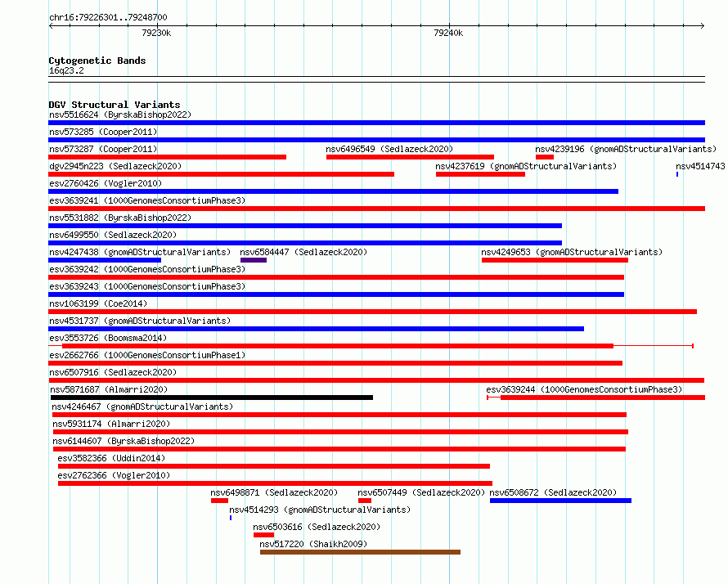Select the short blue bar under nsv4247438
The height and width of the screenshot is (584, 728).
tap(105, 260)
